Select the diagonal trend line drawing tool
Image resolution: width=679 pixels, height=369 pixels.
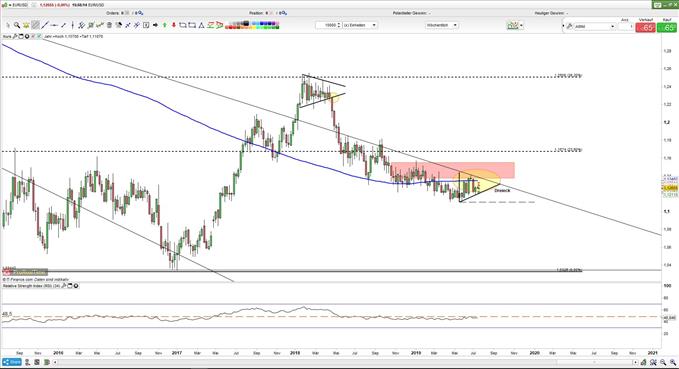45,25
